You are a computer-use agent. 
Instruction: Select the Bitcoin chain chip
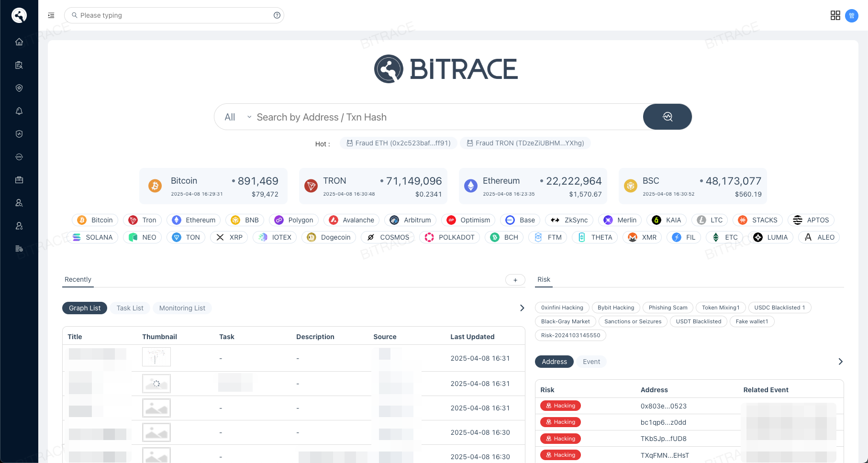click(95, 220)
